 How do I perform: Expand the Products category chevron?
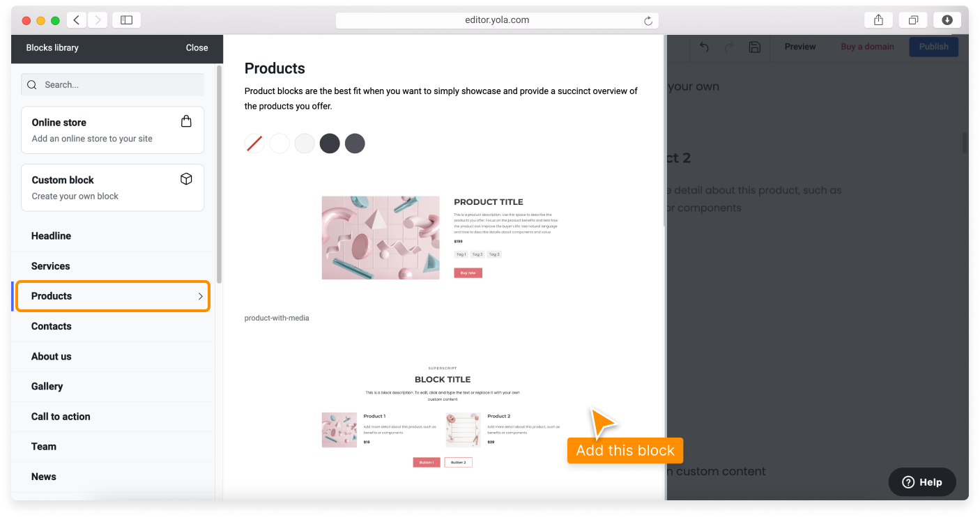200,296
